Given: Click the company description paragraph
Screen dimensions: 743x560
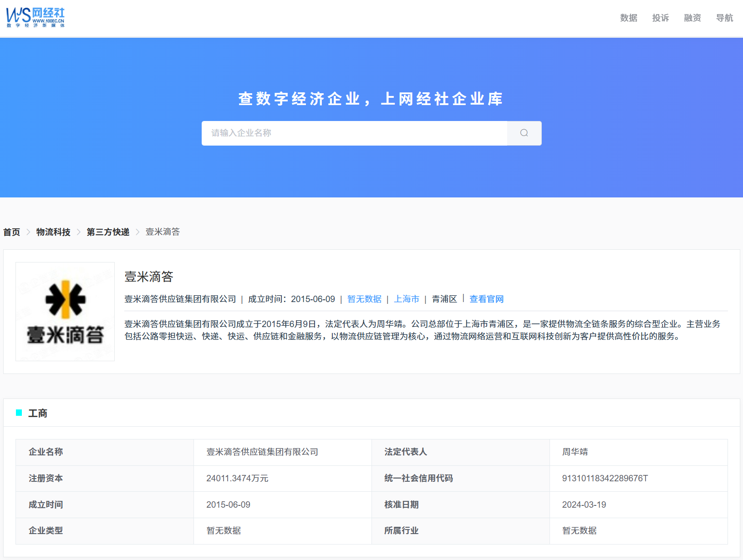Looking at the screenshot, I should [422, 330].
